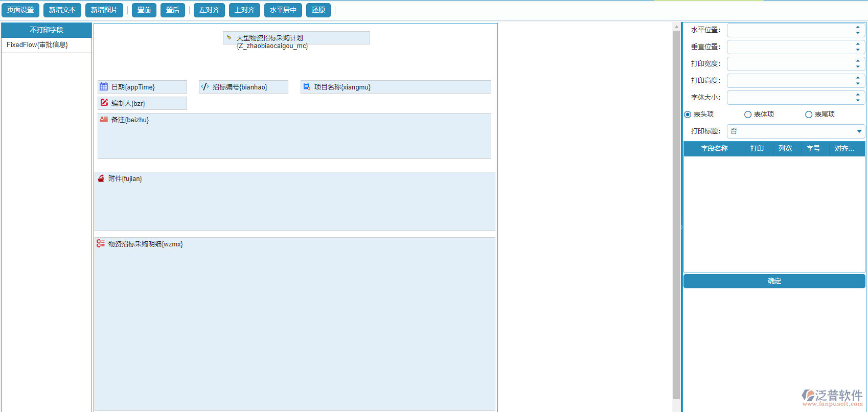
Task: Select the 表体项 radio button
Action: [748, 115]
